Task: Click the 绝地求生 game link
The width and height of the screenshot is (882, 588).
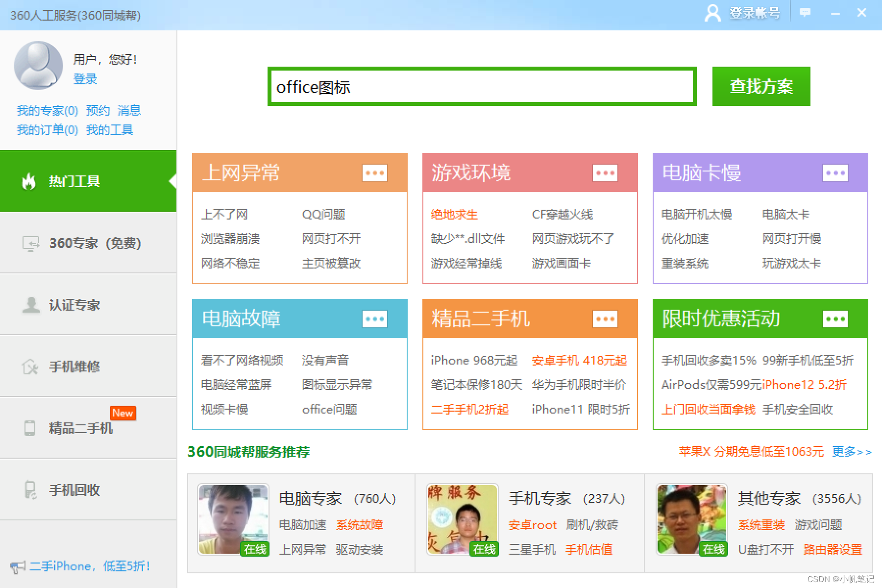Action: point(454,214)
